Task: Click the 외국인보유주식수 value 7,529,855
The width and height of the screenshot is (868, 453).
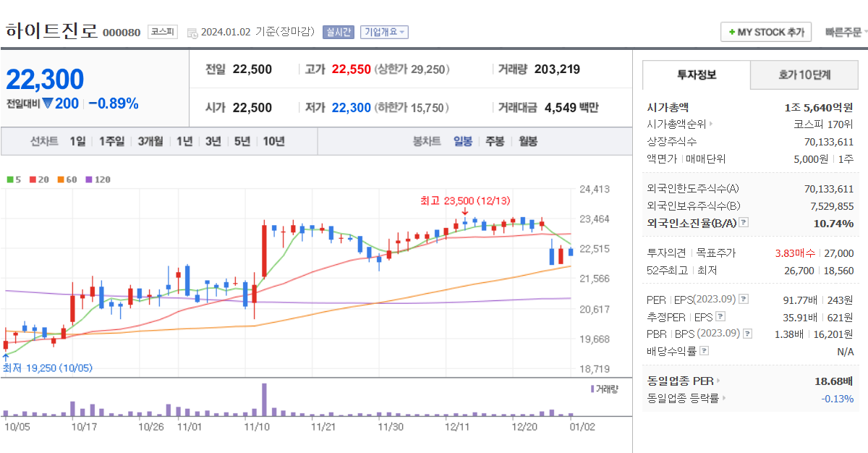Action: pyautogui.click(x=832, y=206)
